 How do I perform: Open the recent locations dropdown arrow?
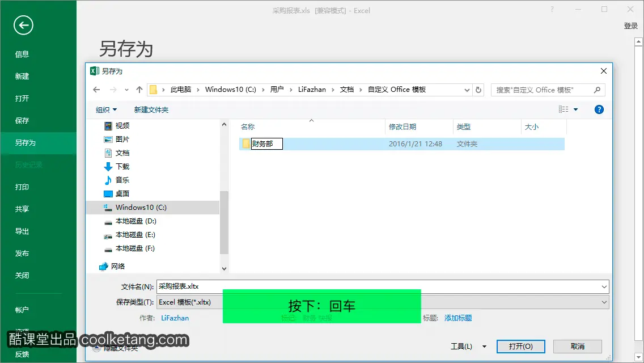tap(126, 90)
